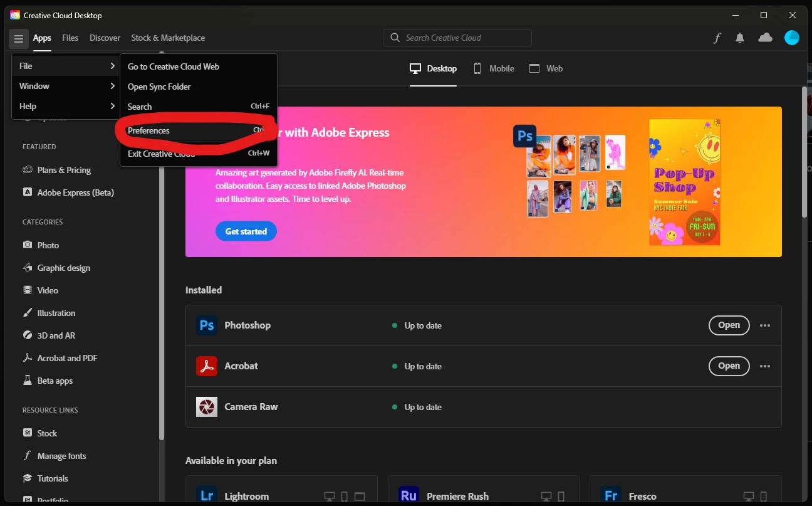This screenshot has height=506, width=812.
Task: Click the search magnifier icon
Action: coord(395,38)
